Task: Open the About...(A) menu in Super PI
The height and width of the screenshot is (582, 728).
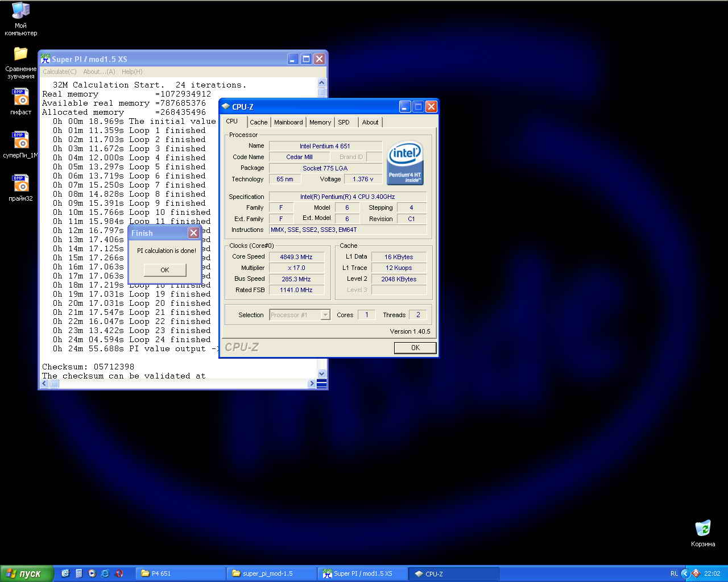Action: 99,72
